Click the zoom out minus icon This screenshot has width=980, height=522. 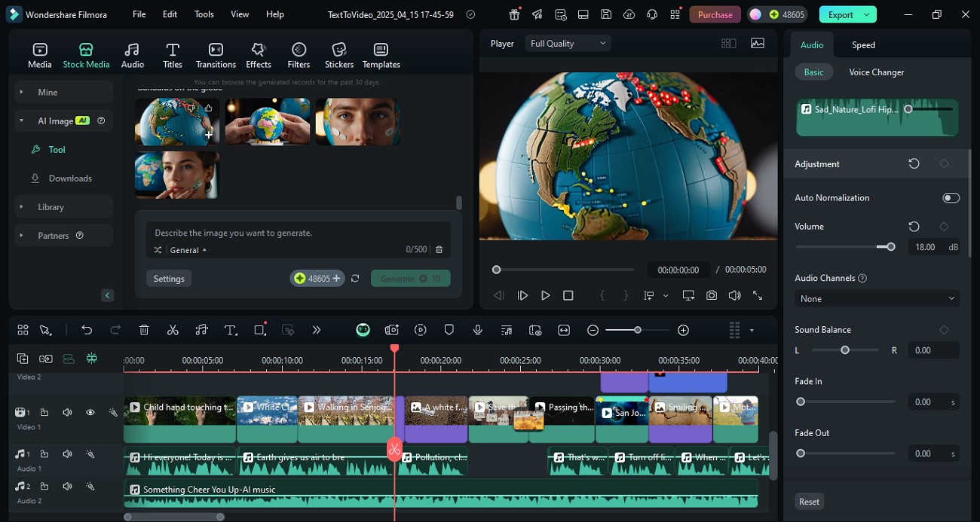[593, 330]
